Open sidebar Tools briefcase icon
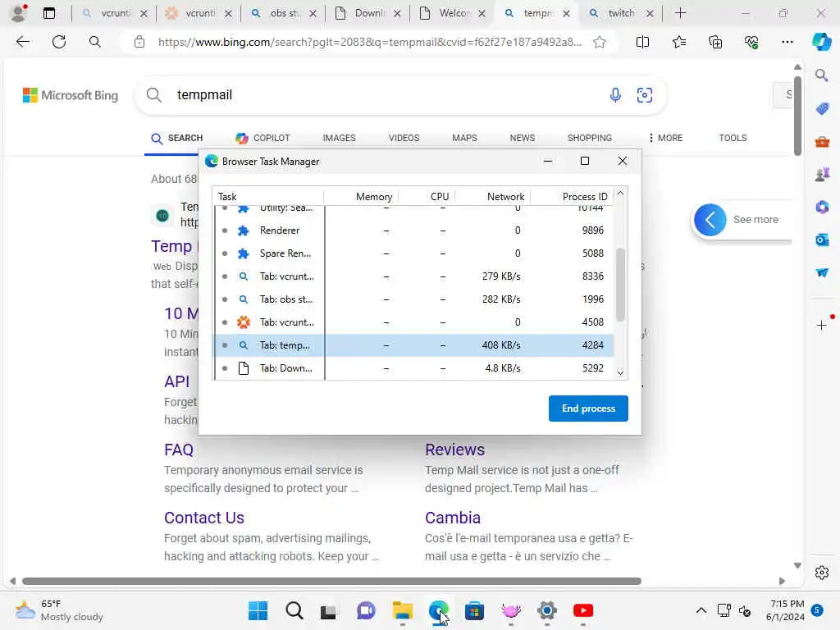 click(822, 142)
